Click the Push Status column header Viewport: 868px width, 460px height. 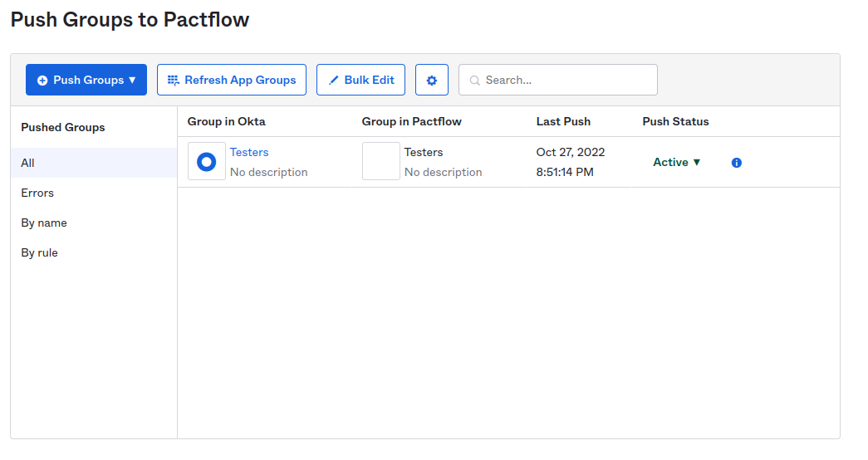click(x=675, y=122)
